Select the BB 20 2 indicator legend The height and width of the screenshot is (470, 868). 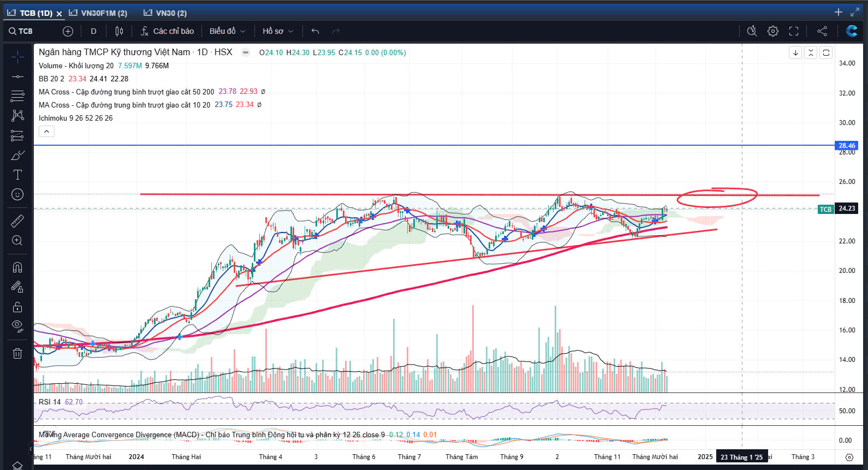pyautogui.click(x=51, y=79)
